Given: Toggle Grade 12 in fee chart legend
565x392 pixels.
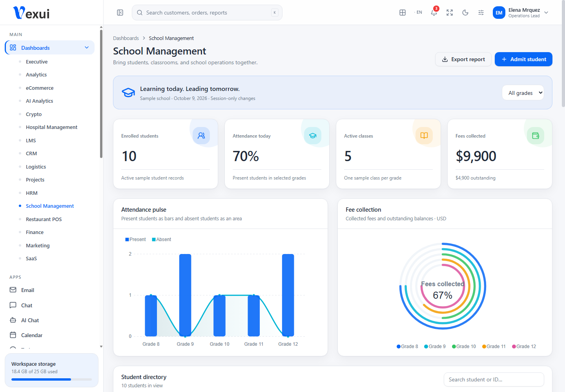Looking at the screenshot, I should pyautogui.click(x=524, y=347).
